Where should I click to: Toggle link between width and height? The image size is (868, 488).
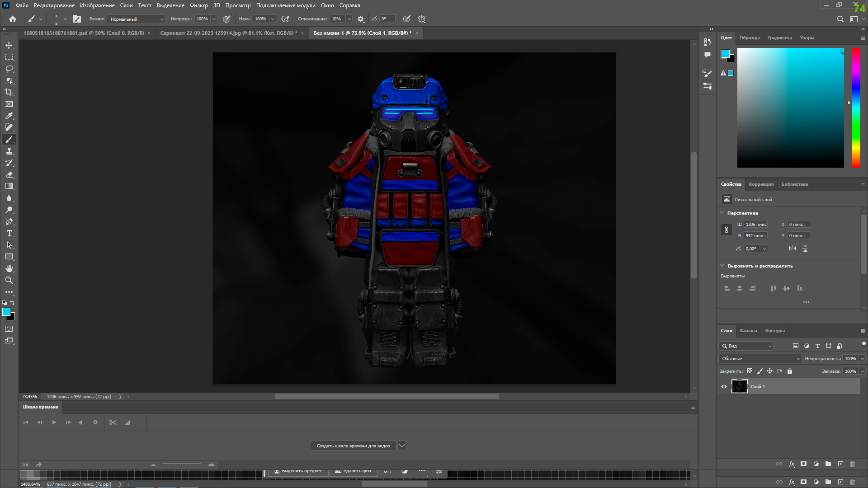[726, 230]
